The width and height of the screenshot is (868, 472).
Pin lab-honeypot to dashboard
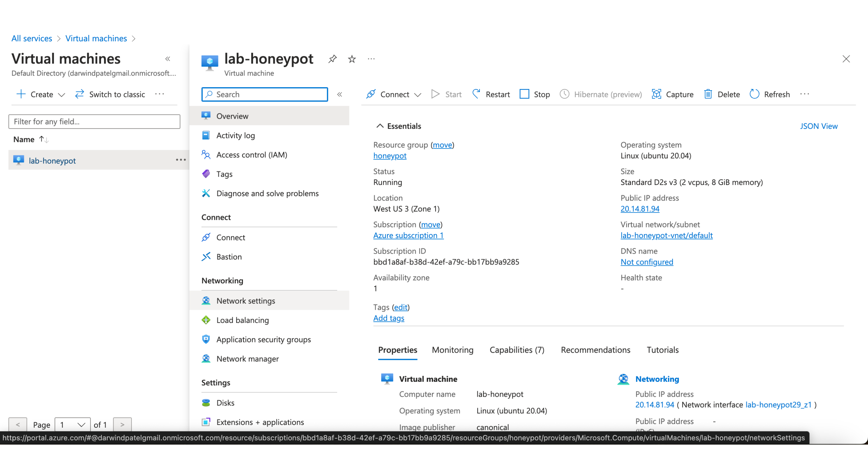(332, 59)
